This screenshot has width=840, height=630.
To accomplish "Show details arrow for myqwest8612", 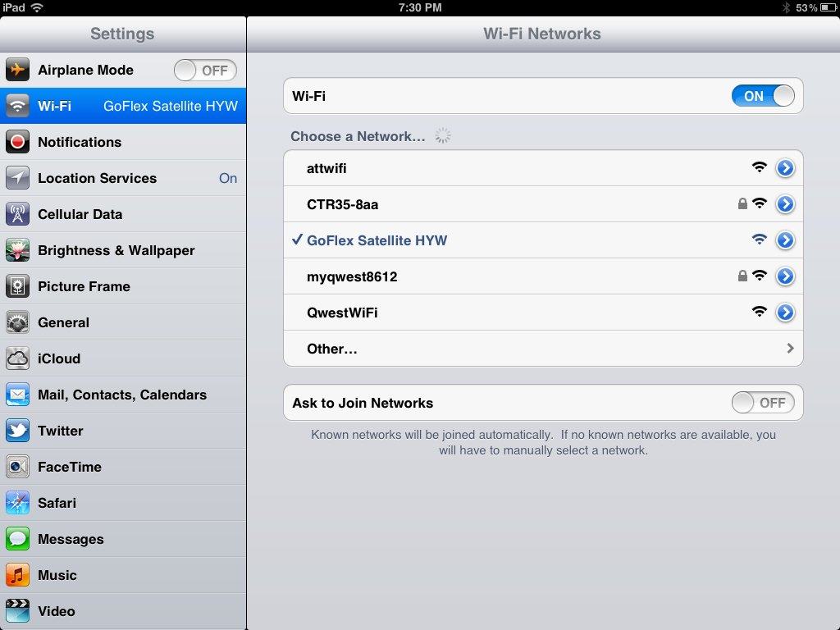I will coord(785,276).
